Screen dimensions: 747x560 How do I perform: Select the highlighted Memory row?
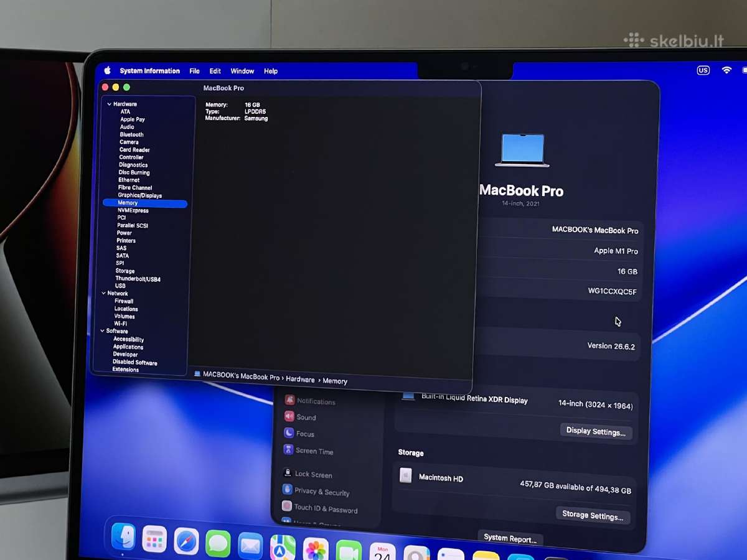144,203
